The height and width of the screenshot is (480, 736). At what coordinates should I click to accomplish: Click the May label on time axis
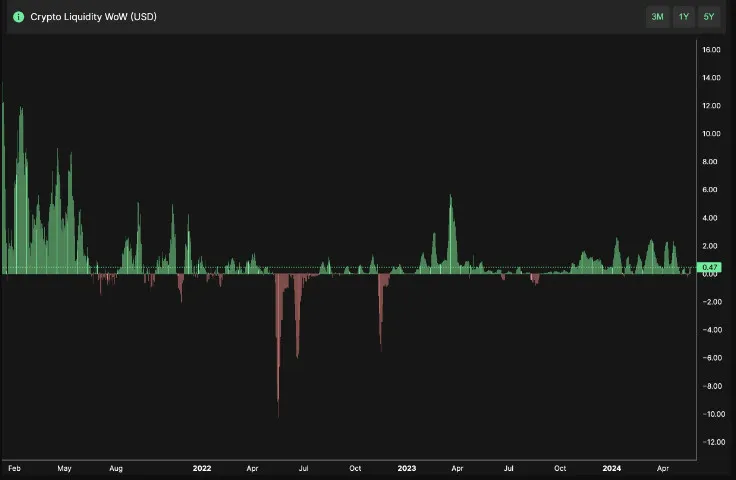click(65, 468)
